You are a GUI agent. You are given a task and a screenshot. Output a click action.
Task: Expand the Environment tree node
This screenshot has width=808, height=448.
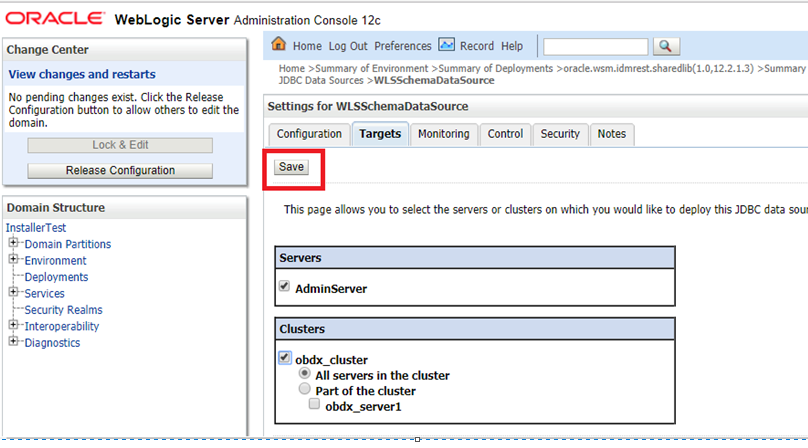[13, 259]
